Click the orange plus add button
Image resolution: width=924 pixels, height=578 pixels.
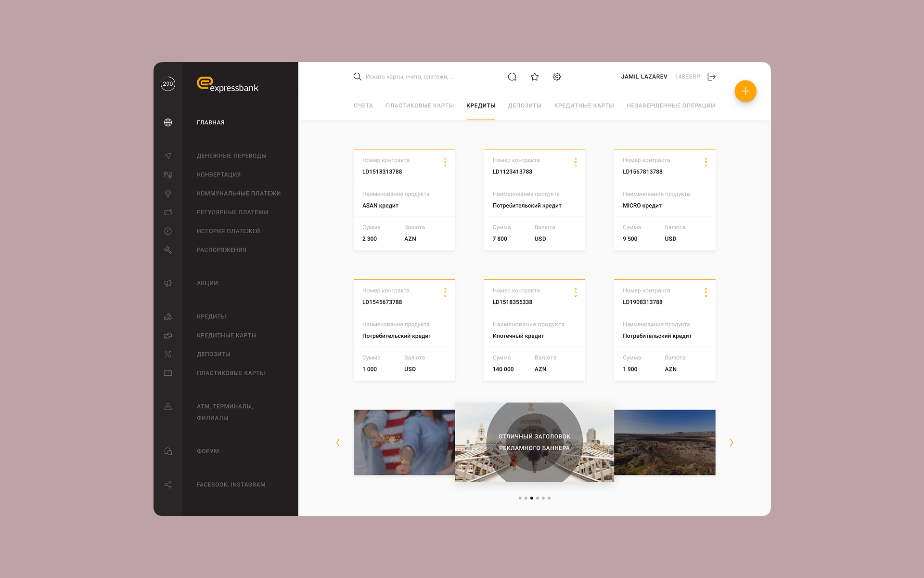[x=745, y=91]
